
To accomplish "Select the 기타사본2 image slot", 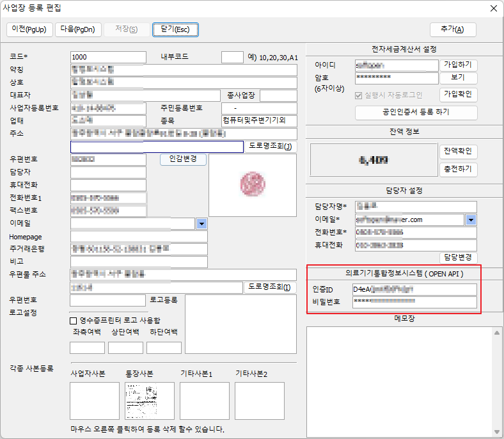I will coord(260,401).
